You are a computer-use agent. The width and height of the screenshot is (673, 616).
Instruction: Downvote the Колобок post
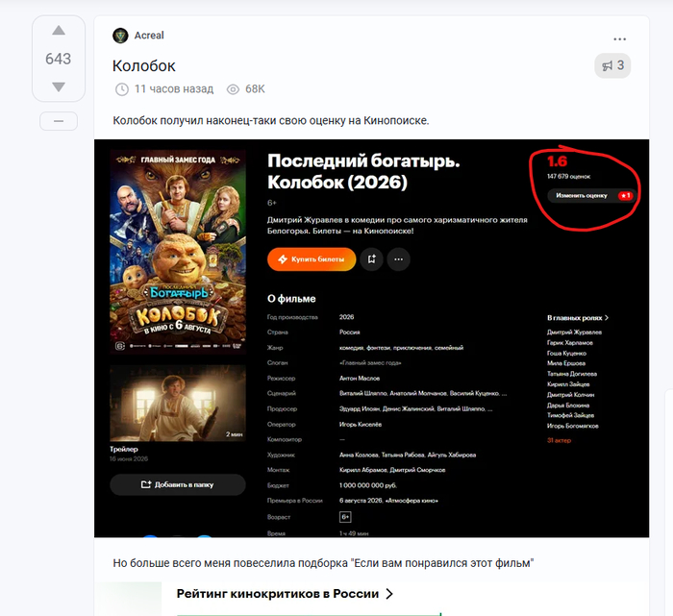(x=59, y=87)
